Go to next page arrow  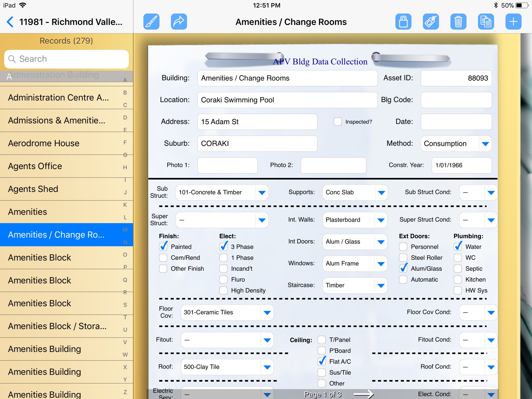tap(364, 394)
